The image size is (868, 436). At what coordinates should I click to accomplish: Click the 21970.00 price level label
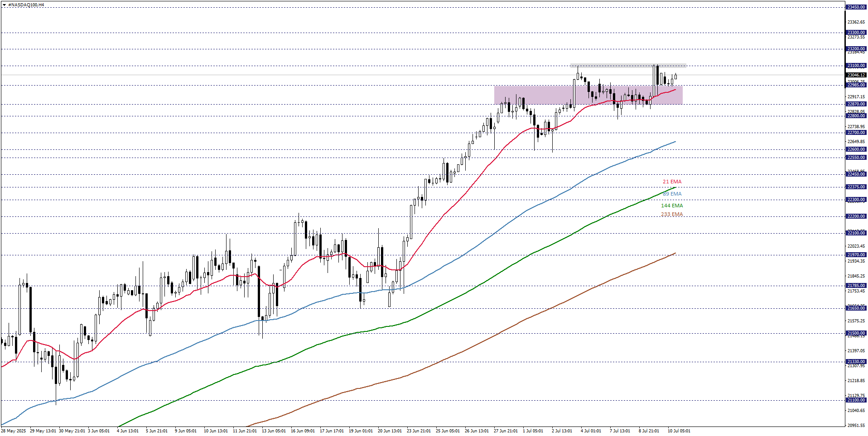(x=856, y=255)
